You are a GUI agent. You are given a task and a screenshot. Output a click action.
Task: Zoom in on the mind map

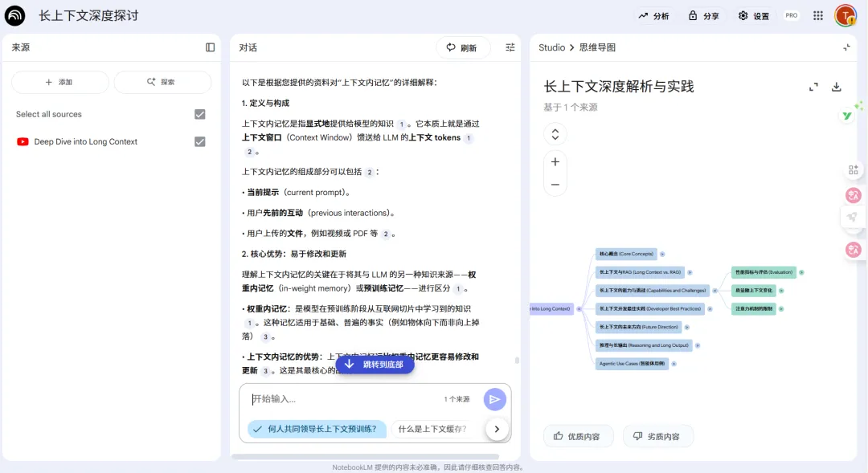pos(555,162)
